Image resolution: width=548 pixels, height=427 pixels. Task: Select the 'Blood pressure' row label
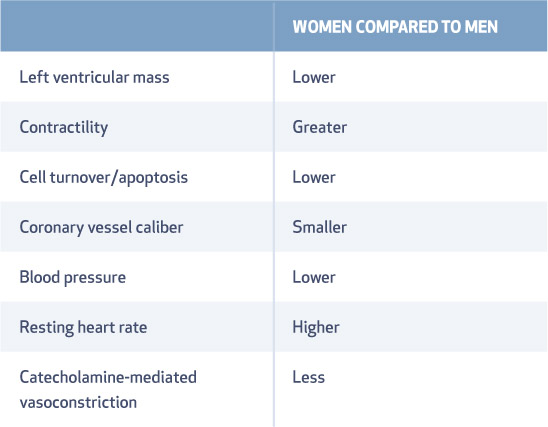coord(73,277)
